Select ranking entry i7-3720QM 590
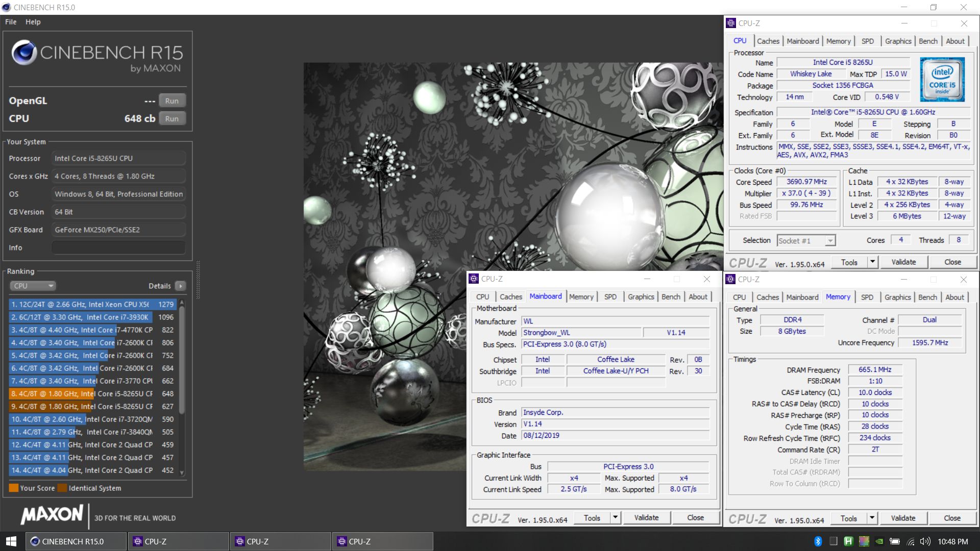The image size is (980, 551). [92, 419]
